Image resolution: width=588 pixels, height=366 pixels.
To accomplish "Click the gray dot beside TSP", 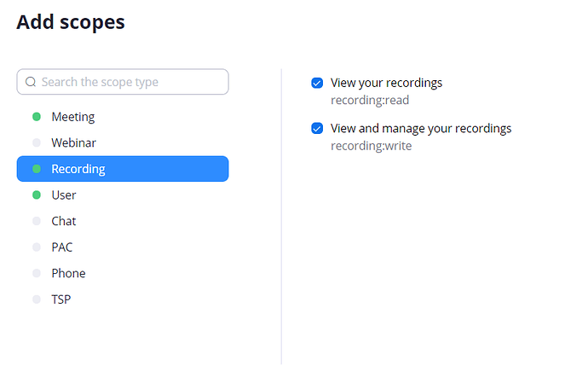I will pos(36,299).
